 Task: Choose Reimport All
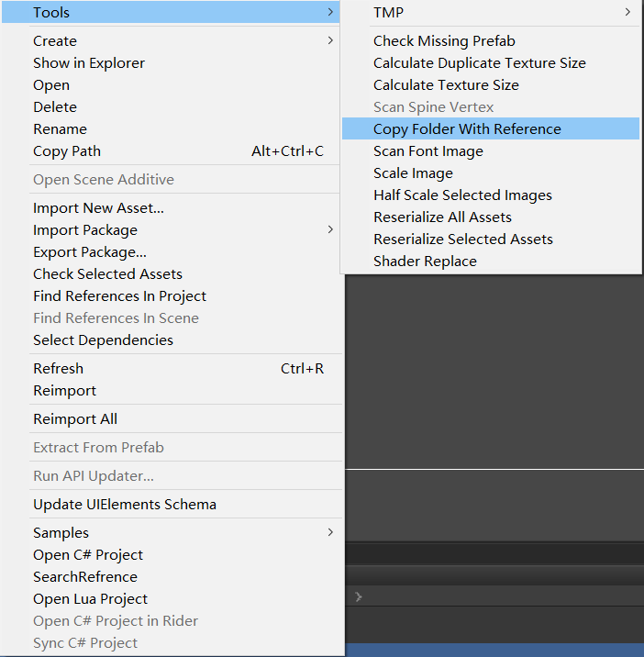click(x=75, y=419)
